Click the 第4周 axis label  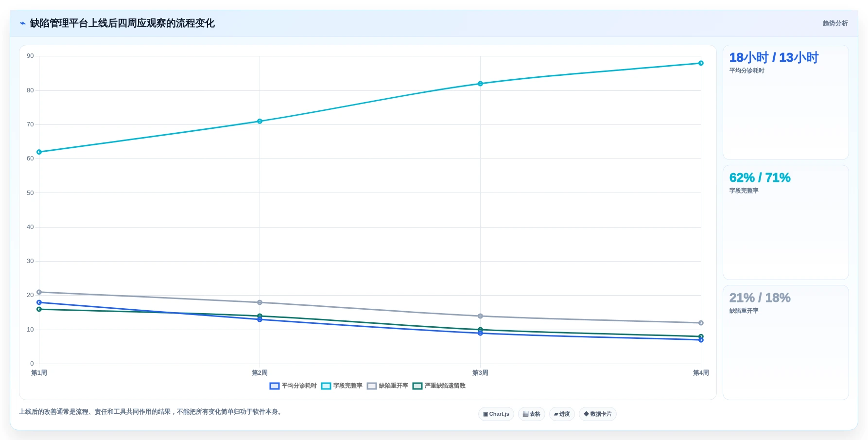coord(701,373)
